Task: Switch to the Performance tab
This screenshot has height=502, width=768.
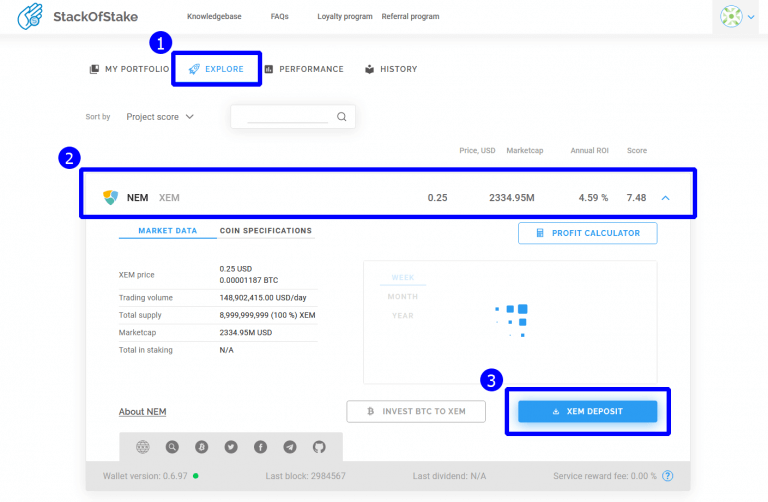Action: pyautogui.click(x=304, y=69)
